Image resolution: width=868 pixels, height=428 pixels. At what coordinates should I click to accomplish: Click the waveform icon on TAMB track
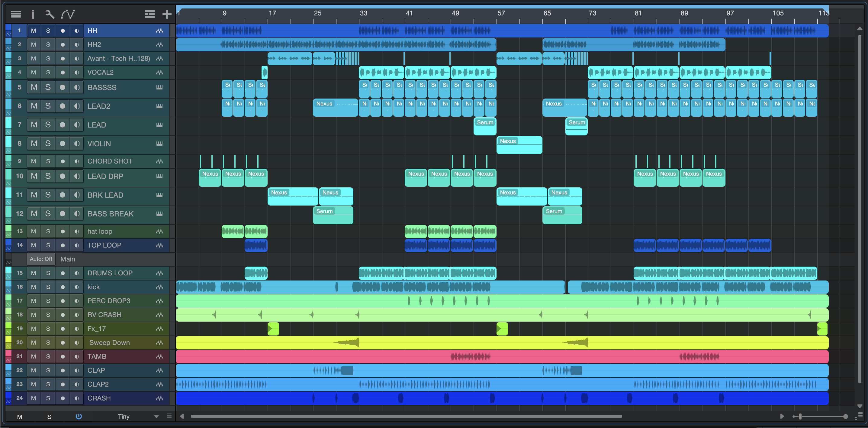click(x=159, y=356)
